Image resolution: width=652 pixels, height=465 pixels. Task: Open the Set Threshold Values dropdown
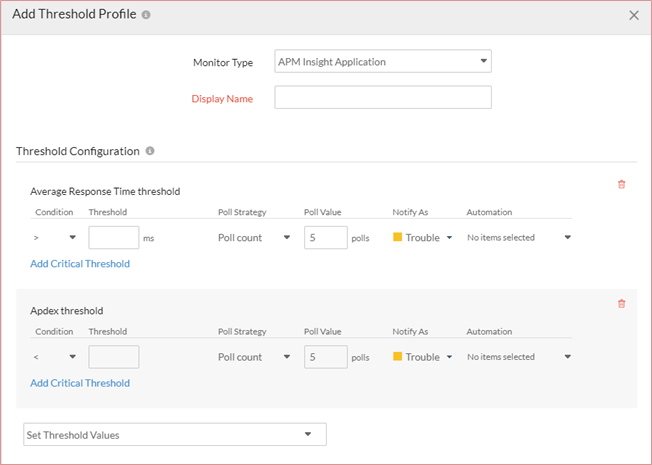(175, 435)
